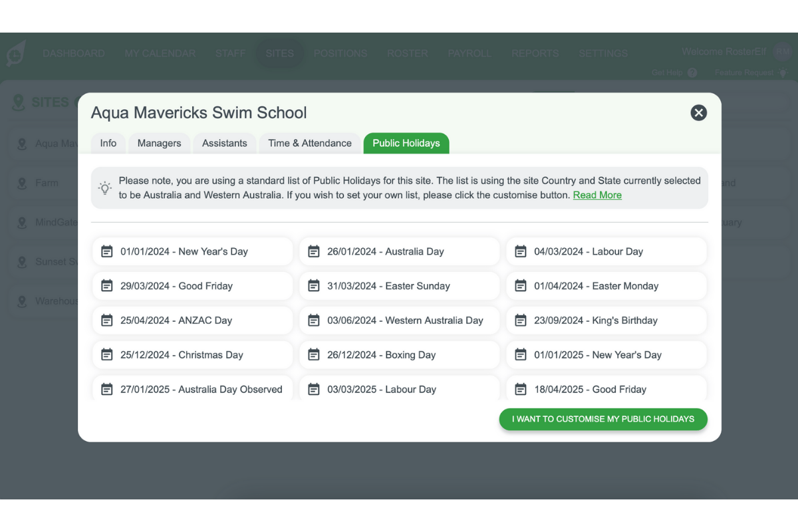The width and height of the screenshot is (798, 532).
Task: Click the calendar icon beside Christmas Day
Action: 107,354
